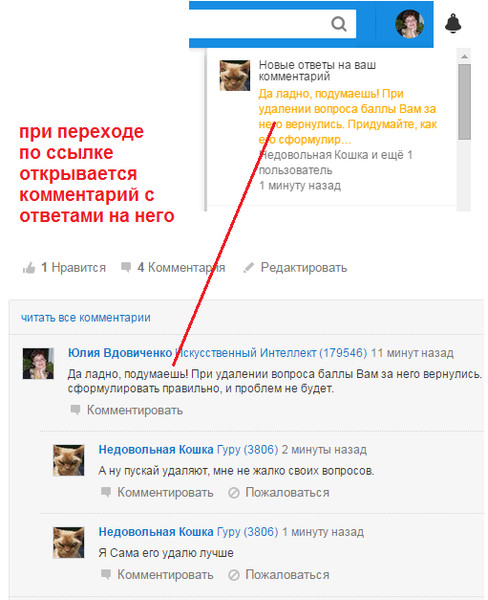Click the cat avatar in notification panel
This screenshot has height=600, width=488.
pos(235,75)
